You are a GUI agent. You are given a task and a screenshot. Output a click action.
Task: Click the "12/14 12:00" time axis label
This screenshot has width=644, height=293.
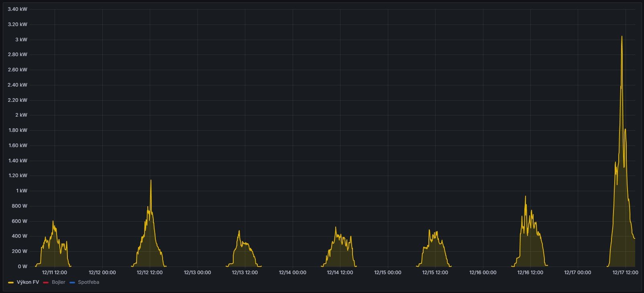coord(340,273)
